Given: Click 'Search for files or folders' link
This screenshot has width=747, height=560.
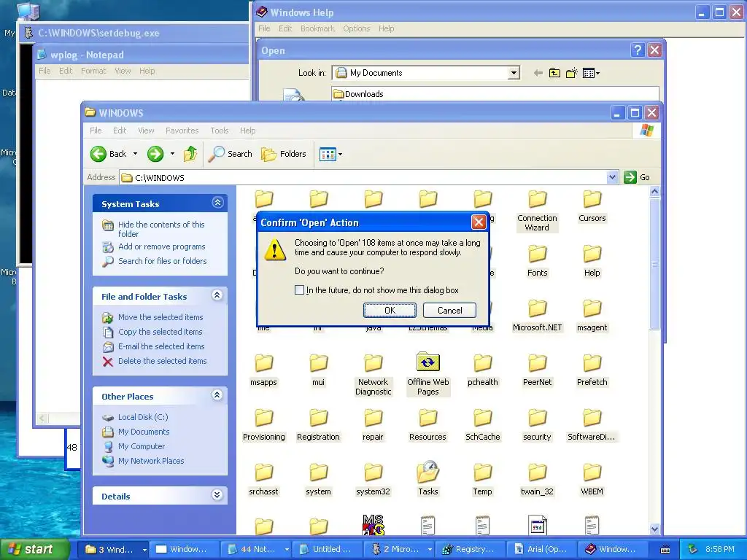Looking at the screenshot, I should [163, 261].
